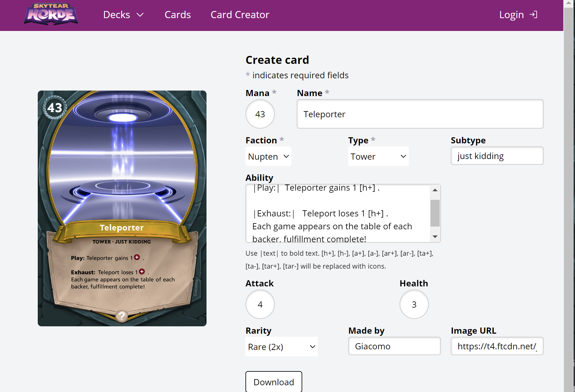Click the scroll-down arrow of the Ability textarea
This screenshot has height=392, width=575.
[435, 236]
